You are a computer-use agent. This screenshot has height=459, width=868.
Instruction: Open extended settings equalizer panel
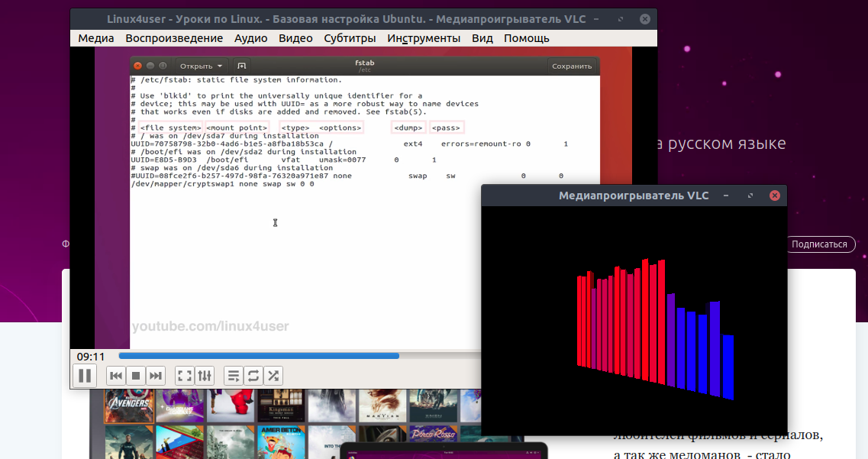click(x=205, y=375)
